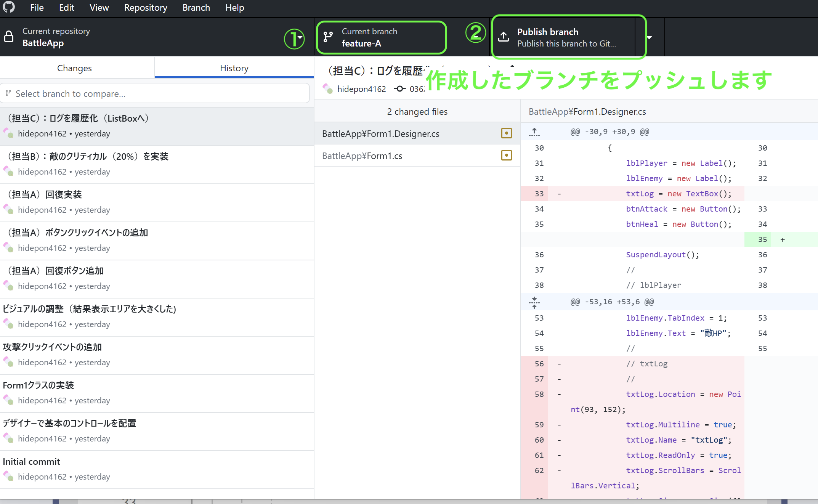Click modified status icon for Form1.Designer.cs
The image size is (818, 504).
(x=506, y=133)
